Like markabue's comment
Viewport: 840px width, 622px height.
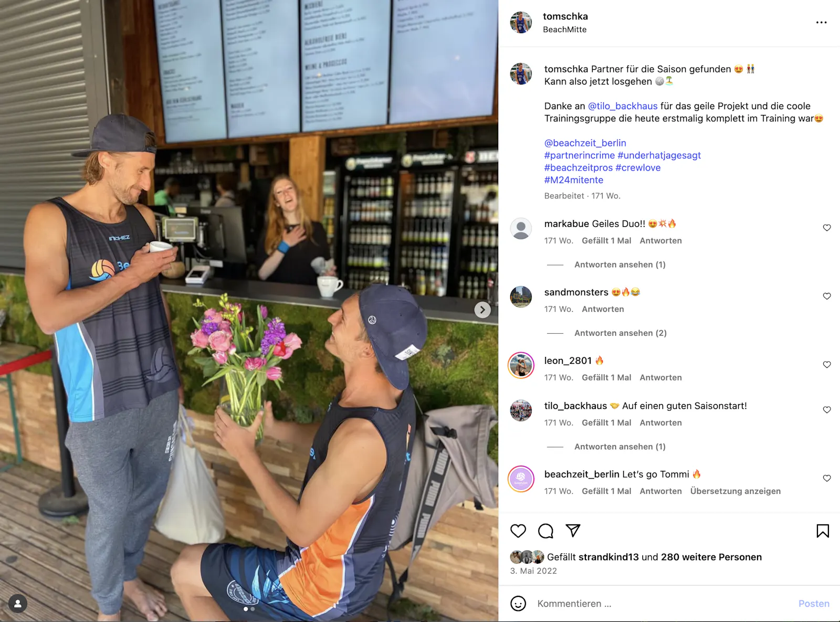[x=827, y=228]
